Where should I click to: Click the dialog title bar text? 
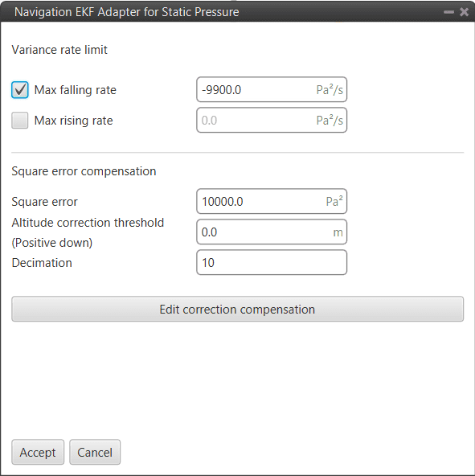coord(126,12)
